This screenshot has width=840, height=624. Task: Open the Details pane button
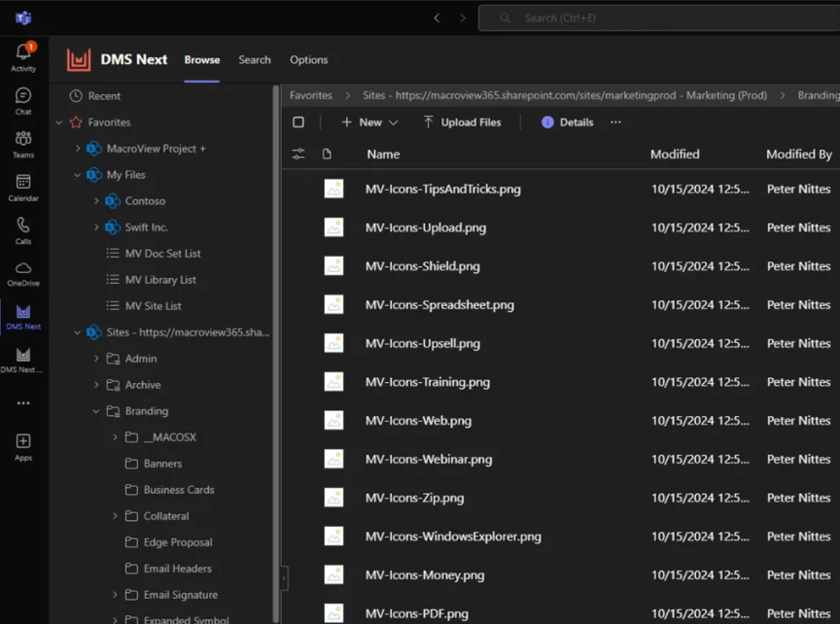tap(568, 122)
